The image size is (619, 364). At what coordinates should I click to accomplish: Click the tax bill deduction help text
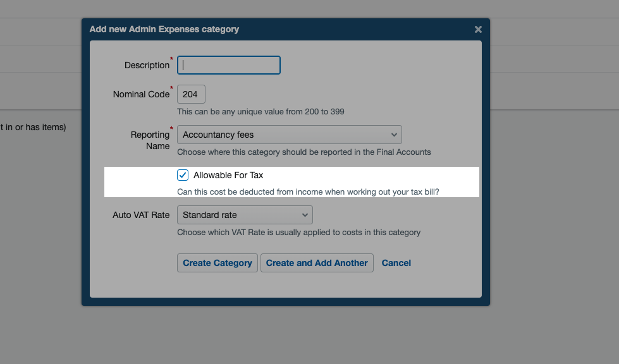308,191
